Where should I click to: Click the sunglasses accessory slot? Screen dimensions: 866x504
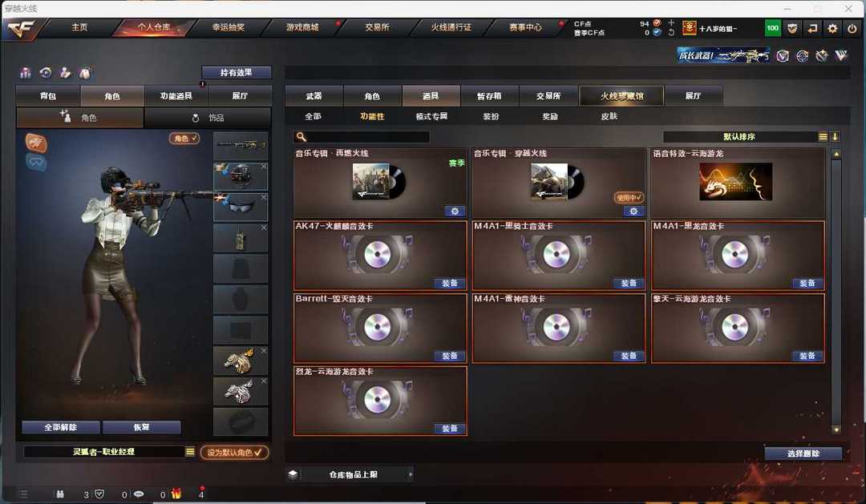pos(241,206)
